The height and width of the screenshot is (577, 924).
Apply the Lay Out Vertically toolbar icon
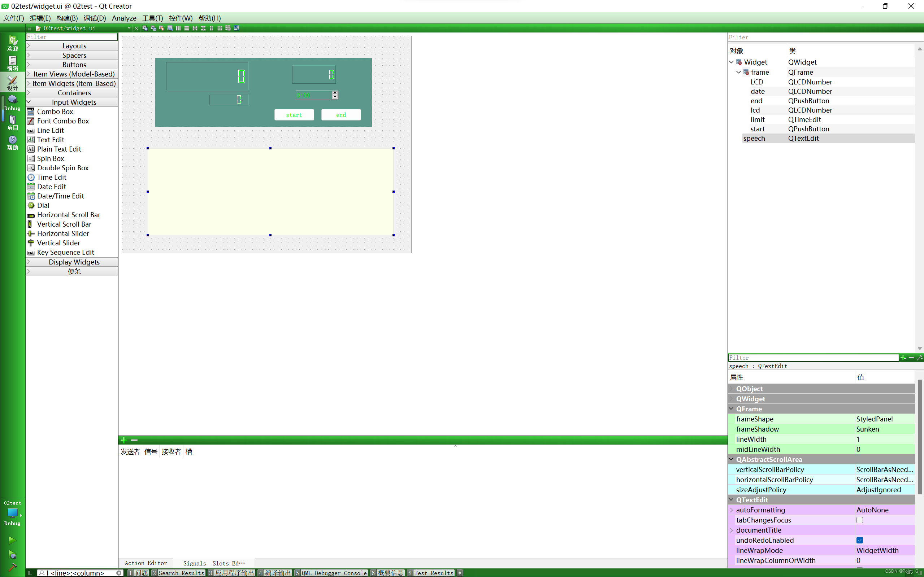(187, 28)
